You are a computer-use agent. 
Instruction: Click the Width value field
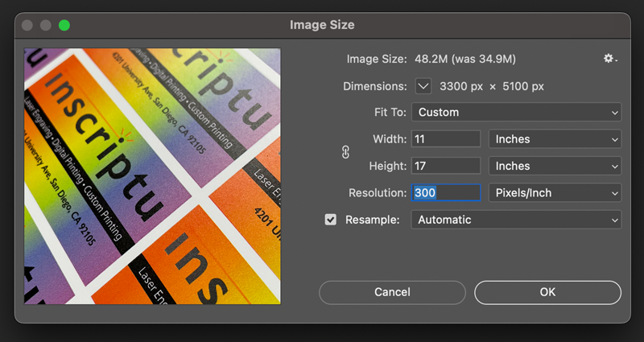[446, 139]
